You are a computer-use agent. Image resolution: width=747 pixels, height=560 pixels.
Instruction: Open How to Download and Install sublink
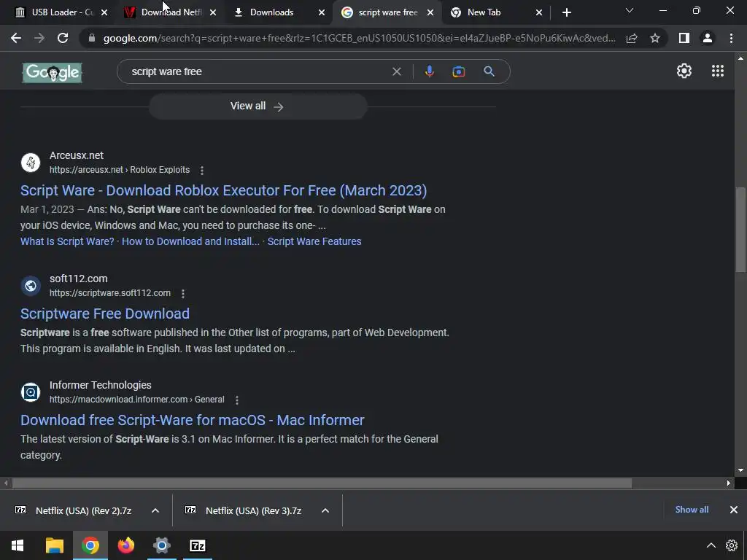[190, 241]
